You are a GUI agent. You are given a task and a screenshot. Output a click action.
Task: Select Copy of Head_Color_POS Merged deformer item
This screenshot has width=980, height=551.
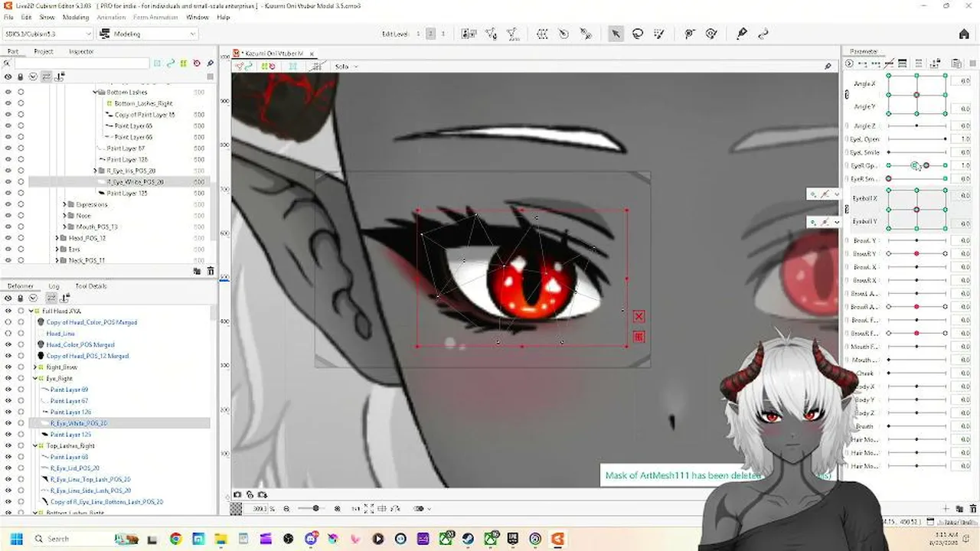coord(92,322)
